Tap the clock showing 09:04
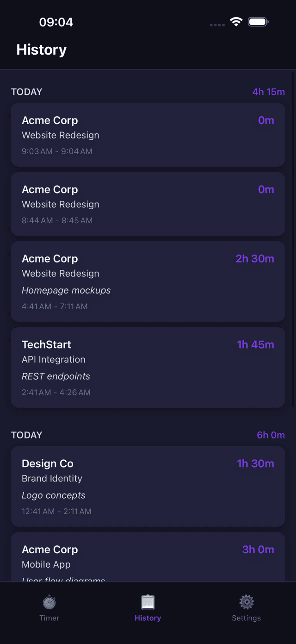This screenshot has width=296, height=644. [x=56, y=21]
